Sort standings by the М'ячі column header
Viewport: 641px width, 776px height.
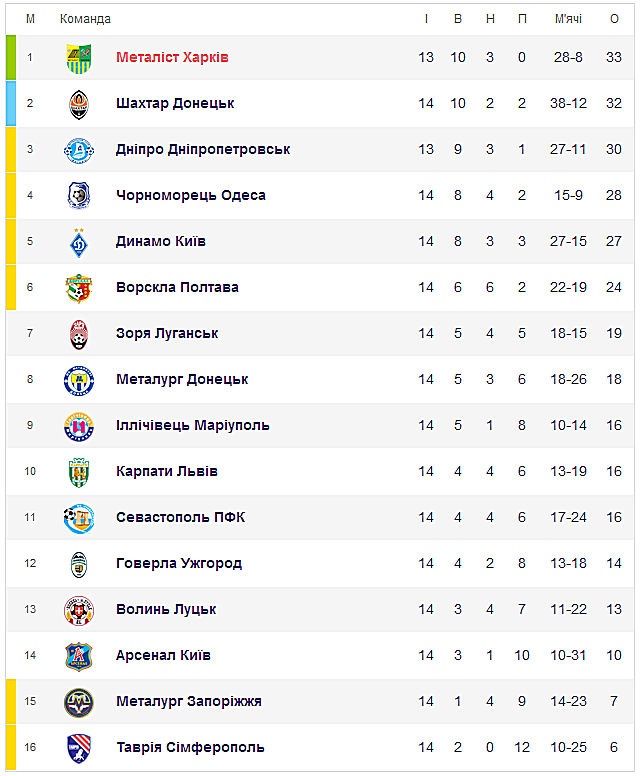click(x=568, y=19)
